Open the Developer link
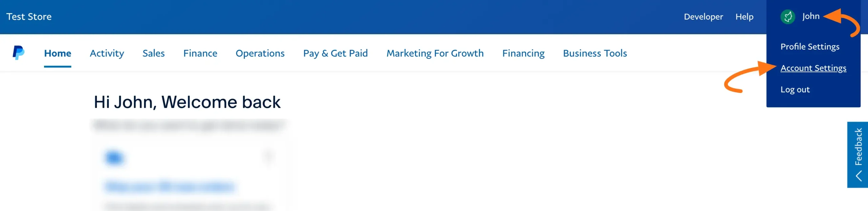This screenshot has width=868, height=211. pos(703,17)
